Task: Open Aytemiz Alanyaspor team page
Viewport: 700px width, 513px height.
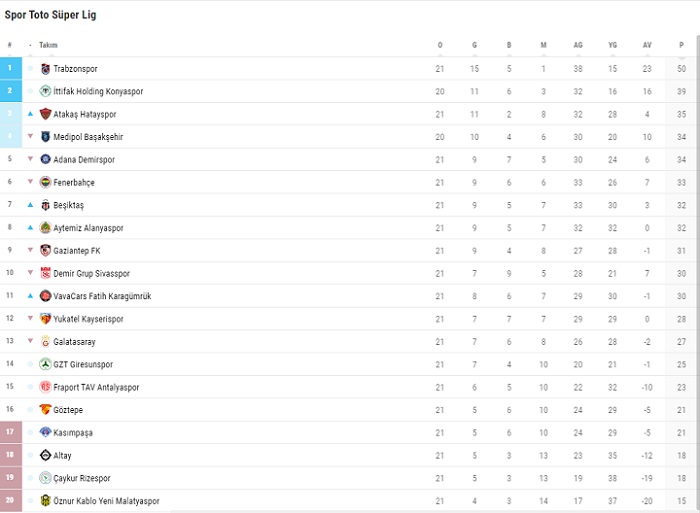Action: (88, 228)
